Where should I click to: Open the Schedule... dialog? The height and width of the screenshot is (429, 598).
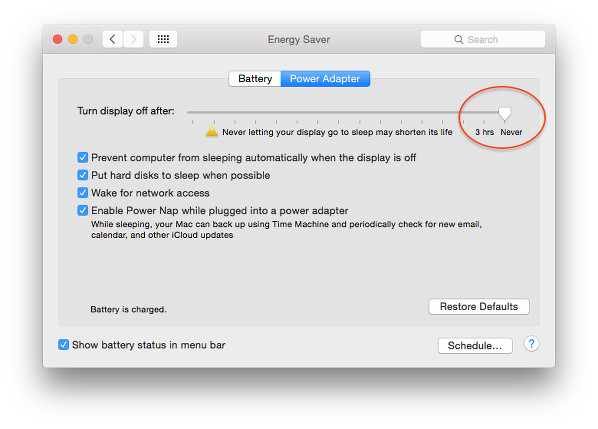coord(475,345)
